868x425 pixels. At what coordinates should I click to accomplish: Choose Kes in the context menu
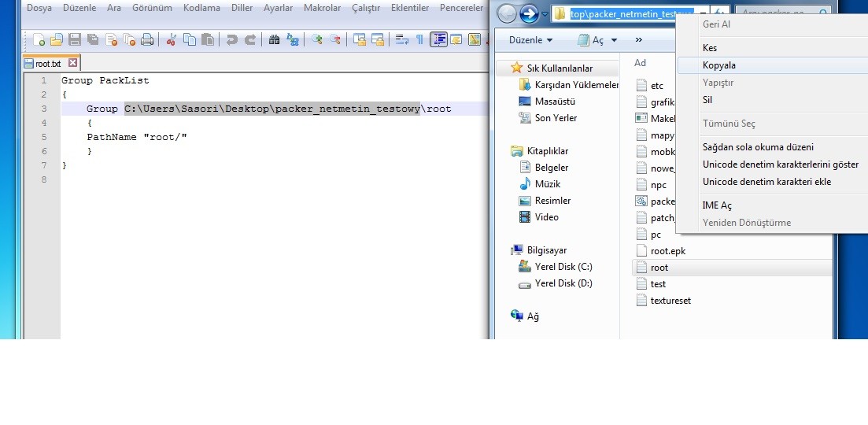(772, 48)
